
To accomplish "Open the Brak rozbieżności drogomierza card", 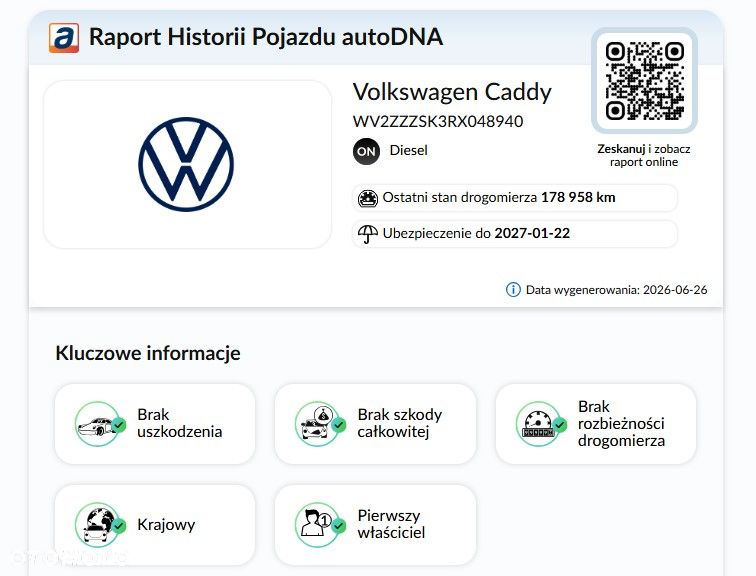I will (596, 424).
